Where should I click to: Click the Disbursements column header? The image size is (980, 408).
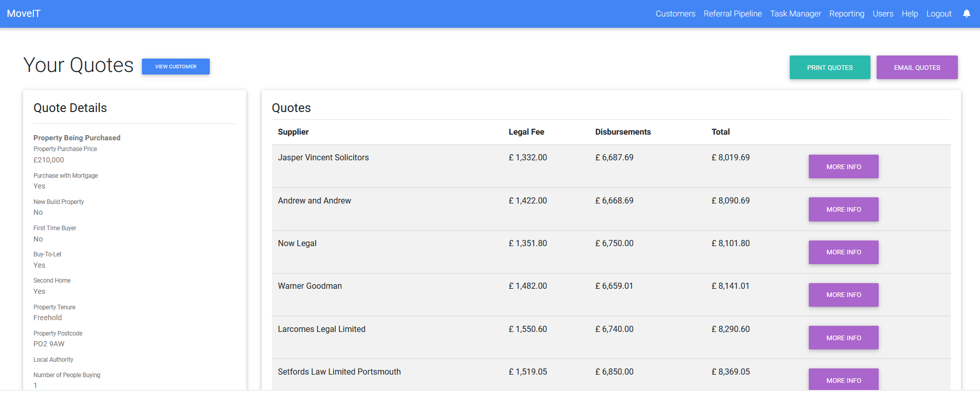coord(623,132)
